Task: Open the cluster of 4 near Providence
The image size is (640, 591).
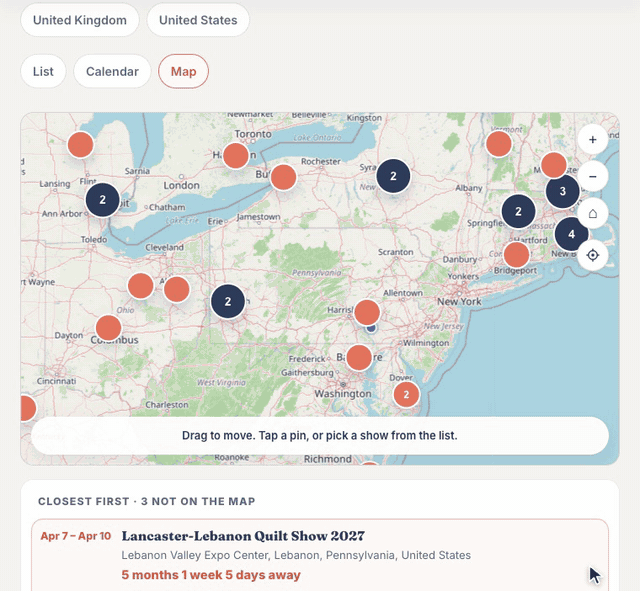Action: tap(571, 234)
